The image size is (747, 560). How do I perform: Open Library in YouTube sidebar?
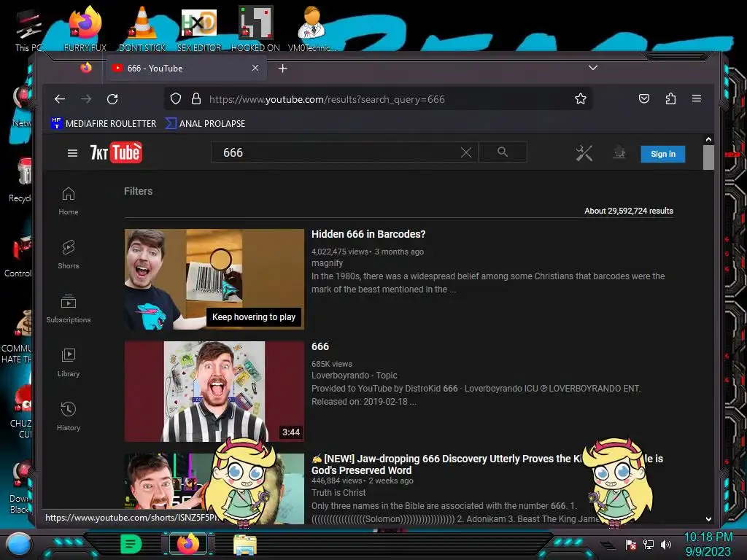coord(68,363)
